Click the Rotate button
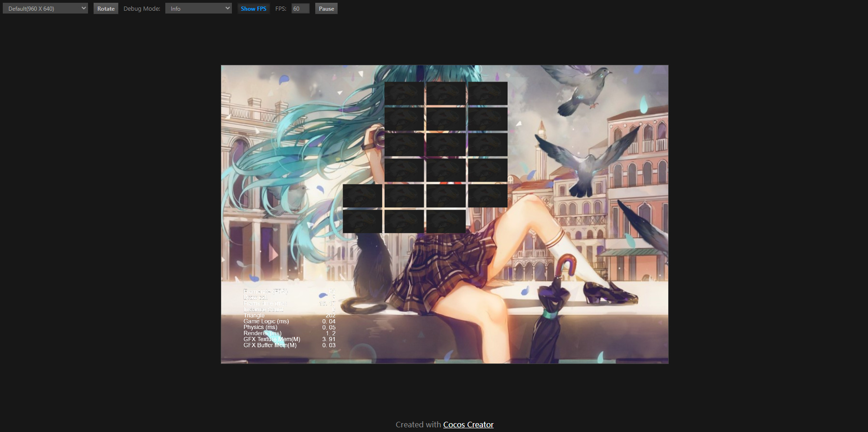868x432 pixels. pos(106,8)
